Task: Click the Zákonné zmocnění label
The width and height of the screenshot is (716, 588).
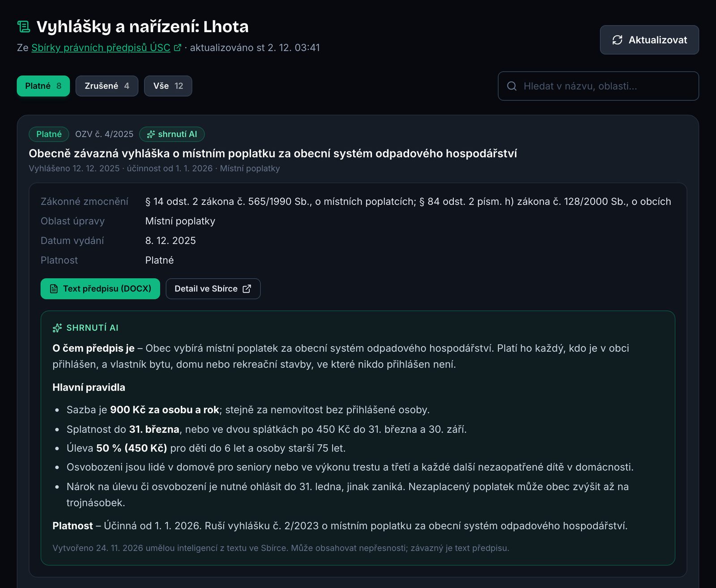Action: pos(85,202)
